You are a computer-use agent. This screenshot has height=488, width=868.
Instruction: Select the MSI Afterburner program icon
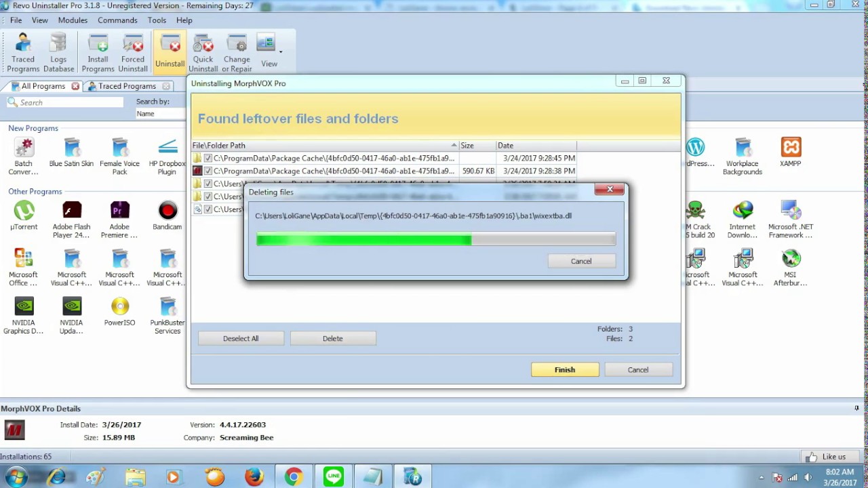tap(791, 268)
